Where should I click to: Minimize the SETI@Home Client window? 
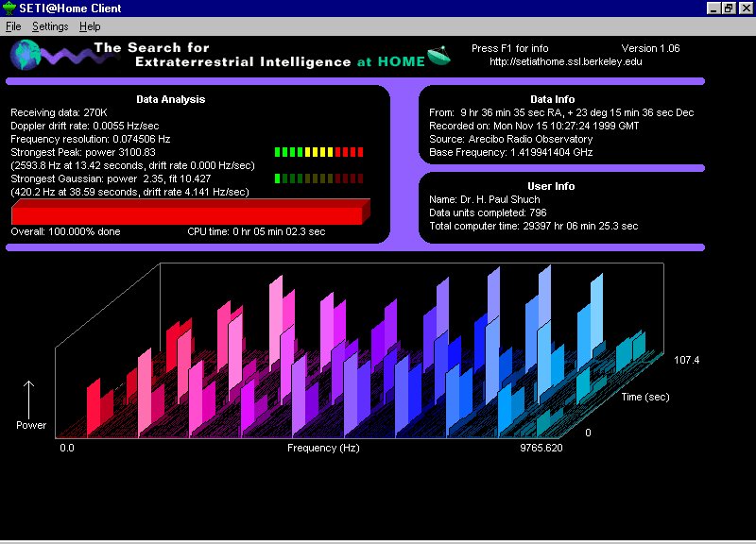713,8
